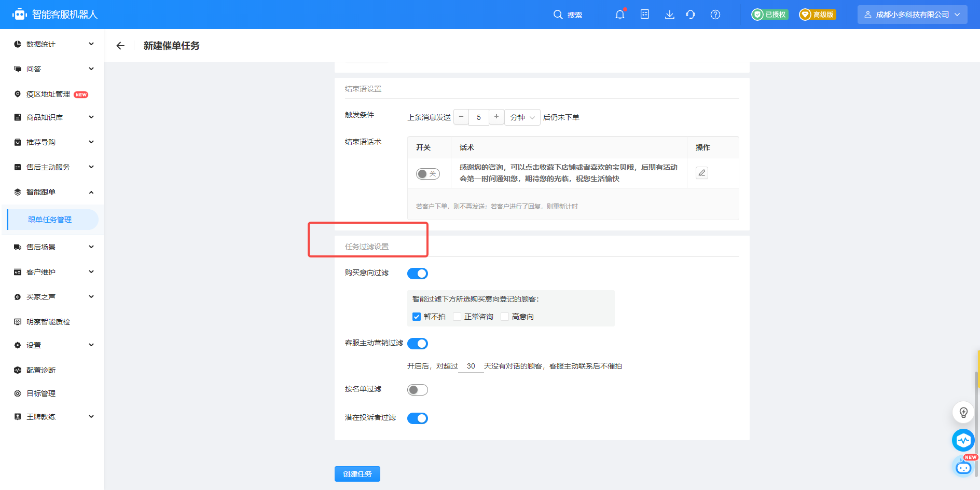Screen dimensions: 980x490
Task: Open the 王牌教练 menu item
Action: click(52, 417)
